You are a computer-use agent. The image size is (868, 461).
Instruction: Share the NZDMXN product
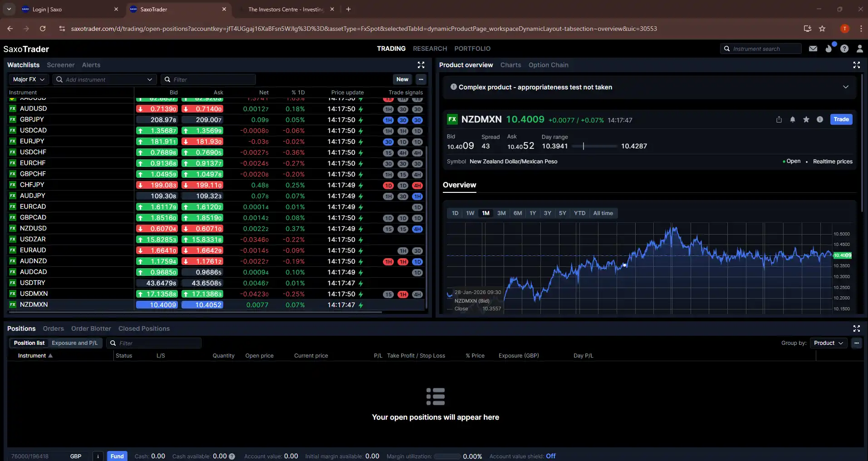pos(779,119)
